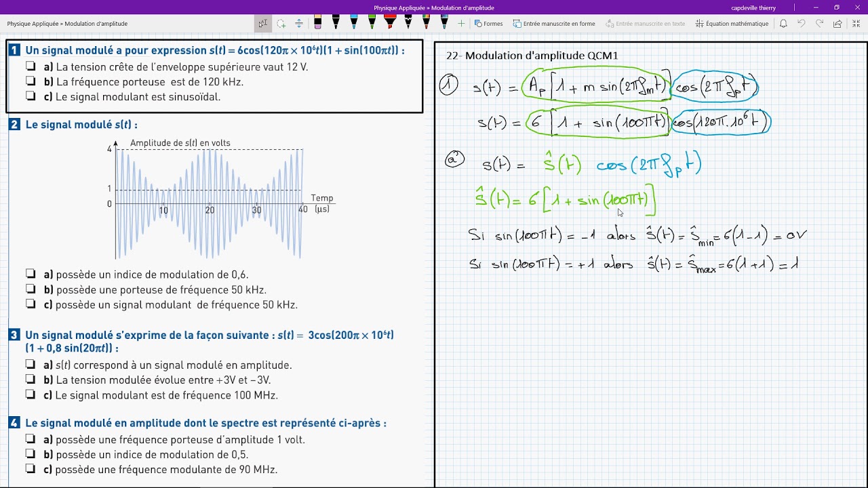Undo the last ink stroke
The height and width of the screenshot is (488, 868).
tap(802, 24)
